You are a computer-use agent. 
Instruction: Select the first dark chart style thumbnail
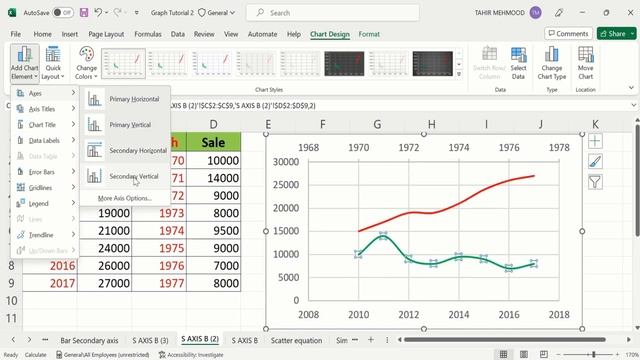tap(344, 63)
